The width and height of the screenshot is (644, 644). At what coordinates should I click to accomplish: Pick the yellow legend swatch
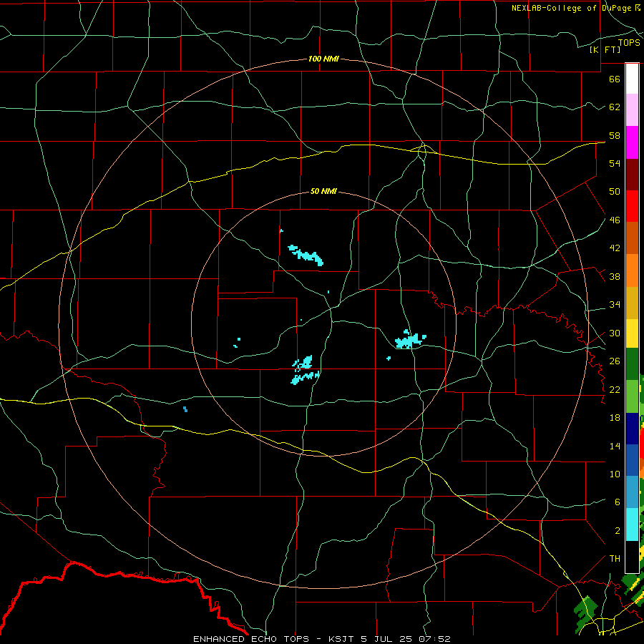pyautogui.click(x=632, y=333)
